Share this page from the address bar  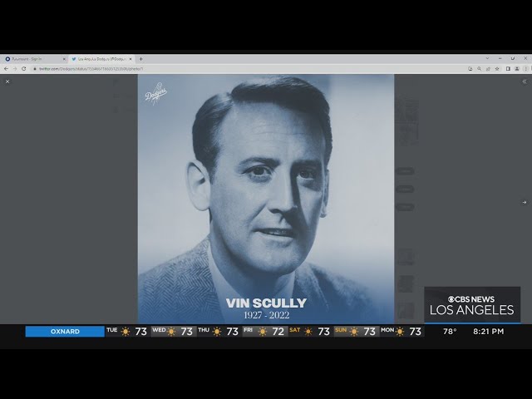[488, 69]
